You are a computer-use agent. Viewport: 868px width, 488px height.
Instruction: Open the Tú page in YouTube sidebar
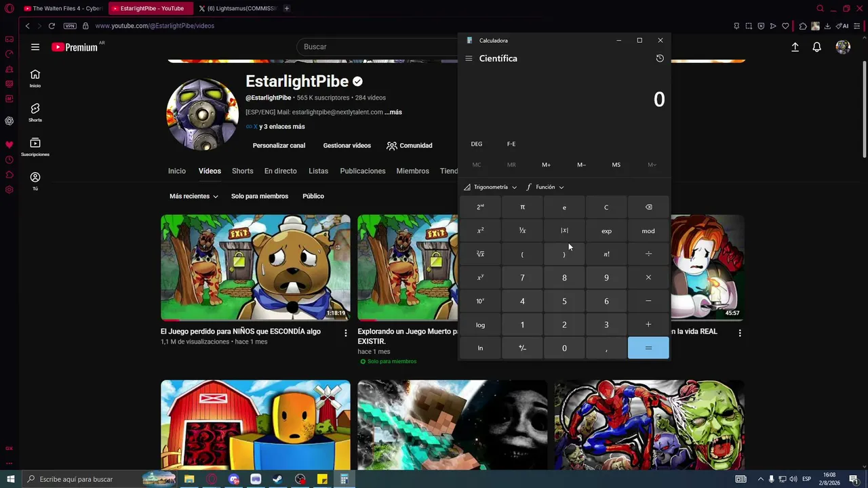coord(35,181)
